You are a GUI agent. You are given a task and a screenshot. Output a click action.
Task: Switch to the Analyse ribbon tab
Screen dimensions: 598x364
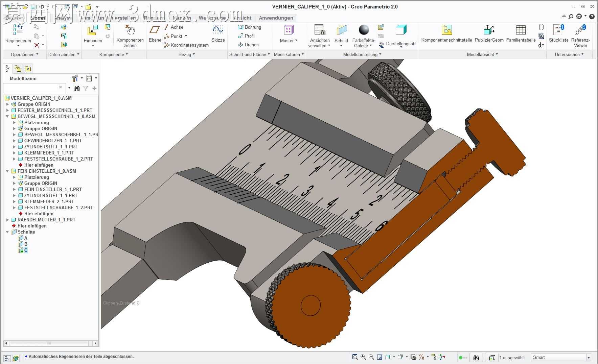(x=63, y=18)
